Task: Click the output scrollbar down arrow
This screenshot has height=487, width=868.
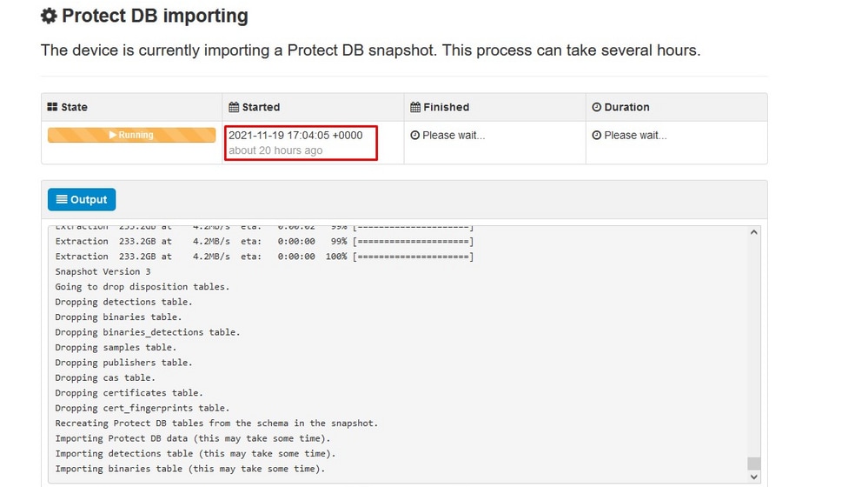Action: coord(753,477)
